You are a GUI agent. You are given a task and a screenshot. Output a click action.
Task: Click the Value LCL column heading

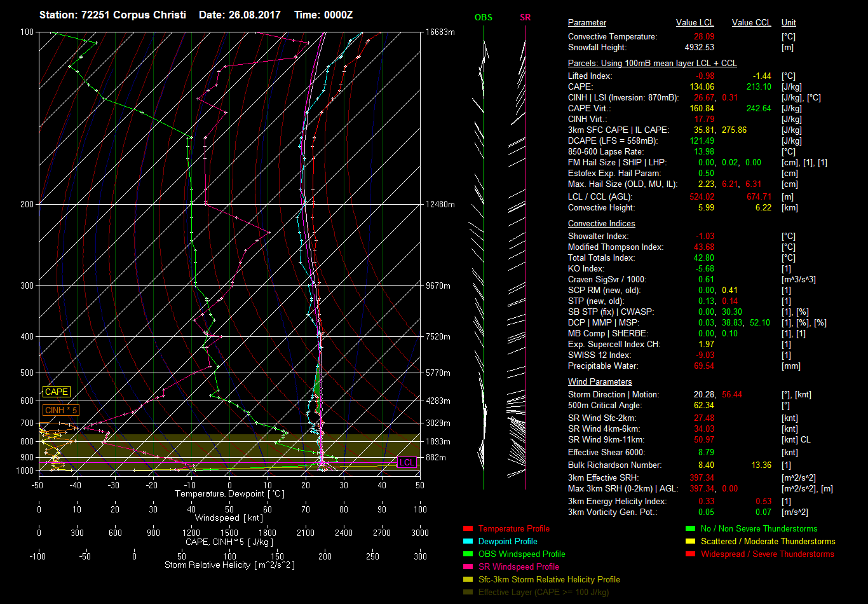695,23
